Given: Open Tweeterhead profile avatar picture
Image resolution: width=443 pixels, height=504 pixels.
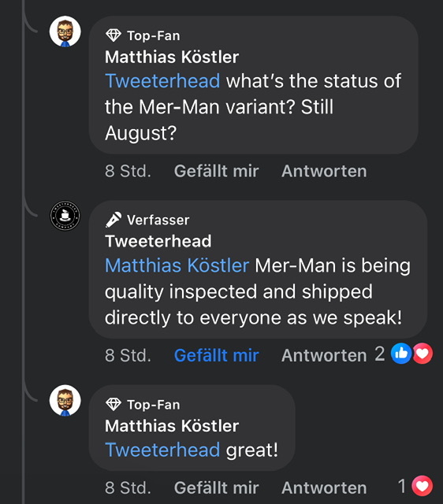Looking at the screenshot, I should coord(65,216).
